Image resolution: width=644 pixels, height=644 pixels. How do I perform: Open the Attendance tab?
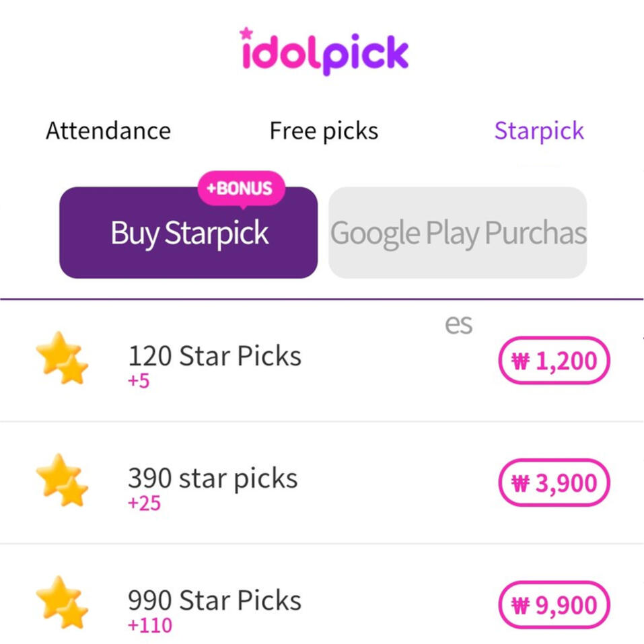tap(108, 131)
